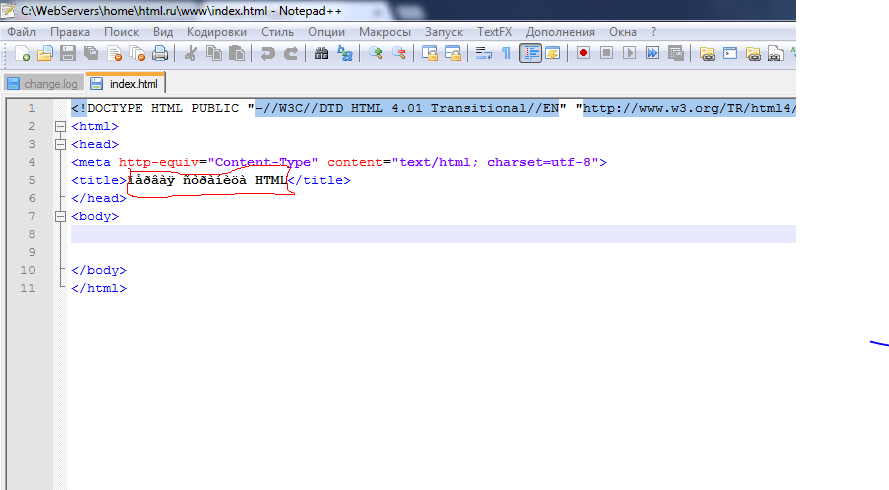Image resolution: width=889 pixels, height=490 pixels.
Task: Open Find and Replace from toolbar
Action: [345, 54]
